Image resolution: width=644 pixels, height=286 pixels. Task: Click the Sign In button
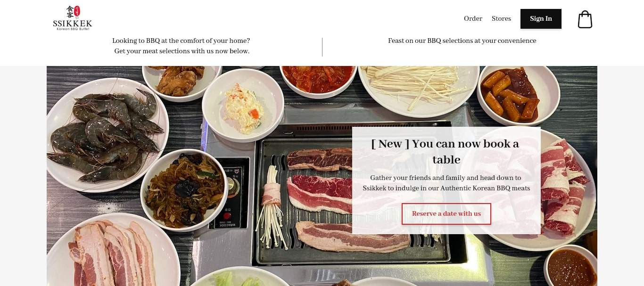point(541,19)
